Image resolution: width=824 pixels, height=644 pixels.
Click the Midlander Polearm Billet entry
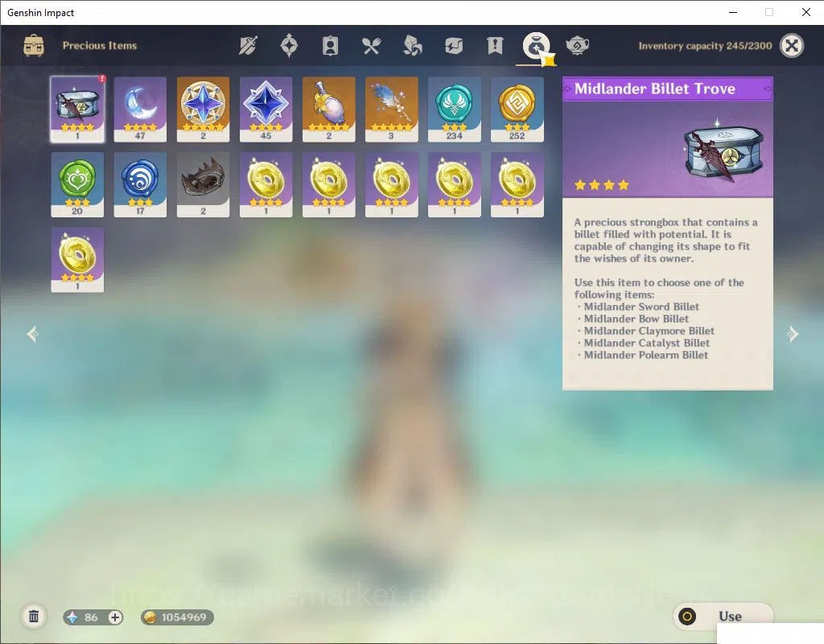[x=646, y=355]
